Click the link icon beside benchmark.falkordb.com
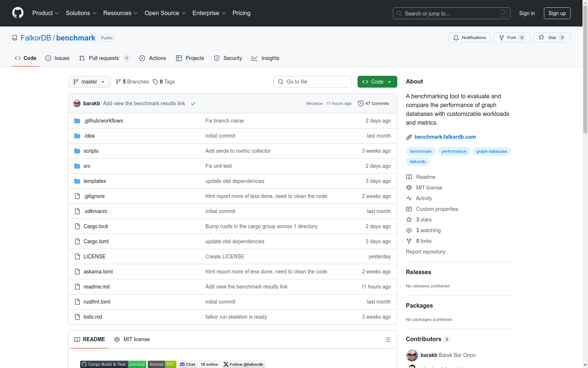The image size is (588, 368). 409,137
